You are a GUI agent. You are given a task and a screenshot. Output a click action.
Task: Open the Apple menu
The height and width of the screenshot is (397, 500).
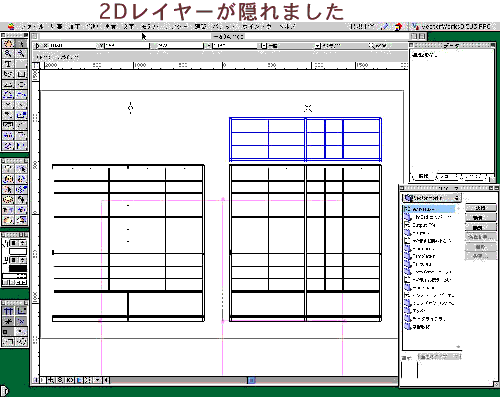click(x=11, y=27)
